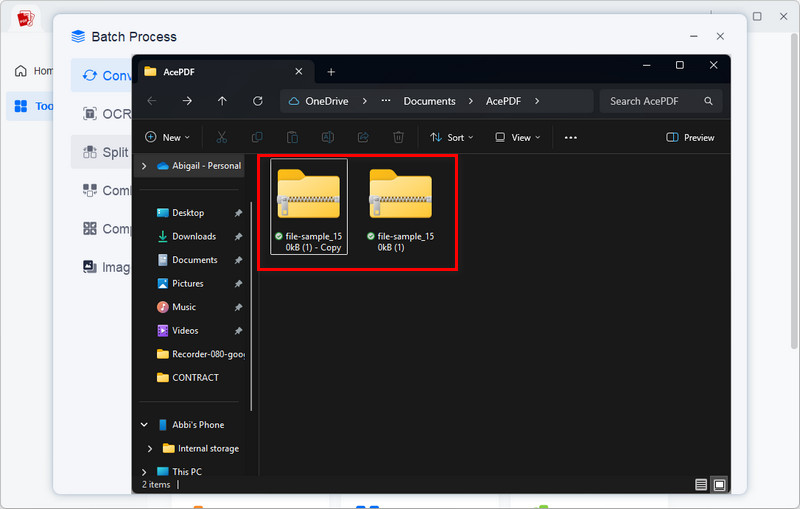Click Documents breadcrumb in address bar
The width and height of the screenshot is (800, 509).
coord(429,101)
